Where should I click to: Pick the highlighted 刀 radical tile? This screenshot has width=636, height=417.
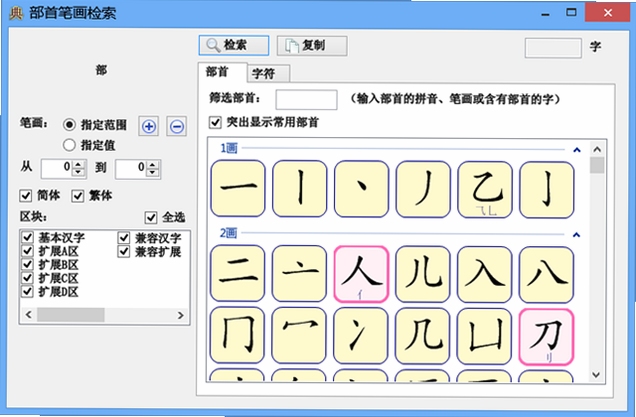tap(547, 337)
